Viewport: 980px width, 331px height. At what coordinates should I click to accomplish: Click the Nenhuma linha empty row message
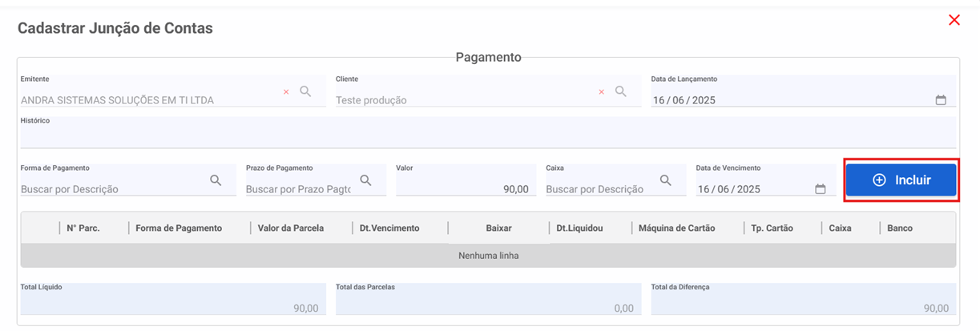[x=488, y=256]
